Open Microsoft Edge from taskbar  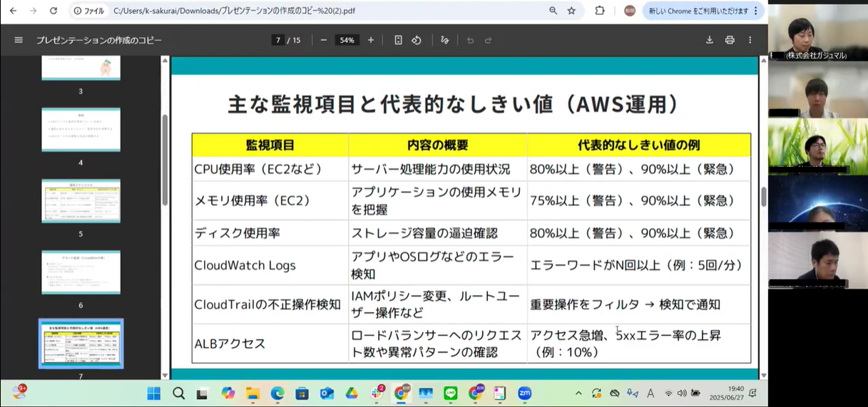(x=277, y=393)
